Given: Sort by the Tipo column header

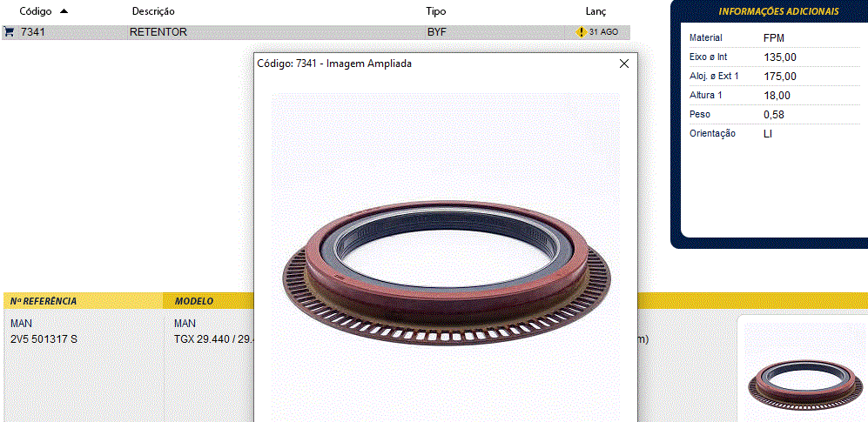Looking at the screenshot, I should 435,11.
